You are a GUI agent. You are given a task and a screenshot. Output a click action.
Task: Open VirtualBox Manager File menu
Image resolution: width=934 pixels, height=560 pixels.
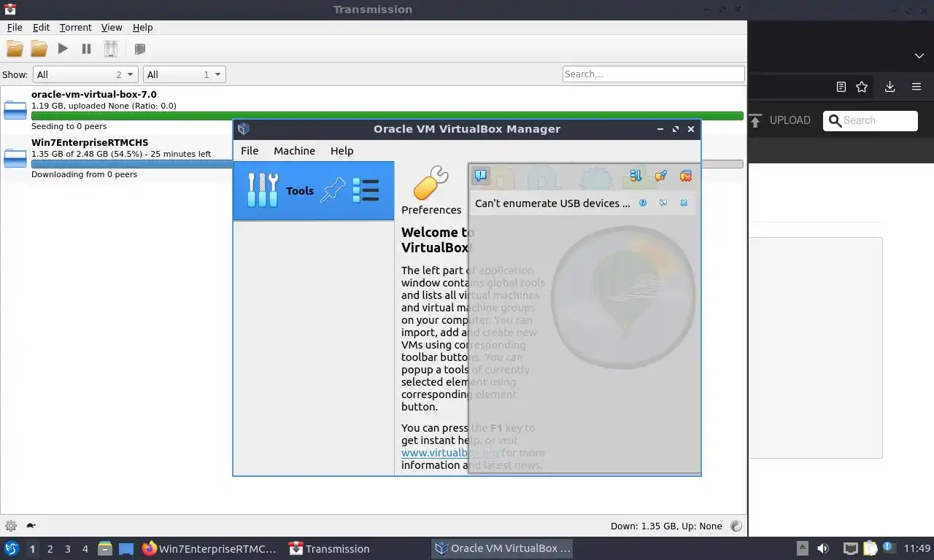(250, 151)
